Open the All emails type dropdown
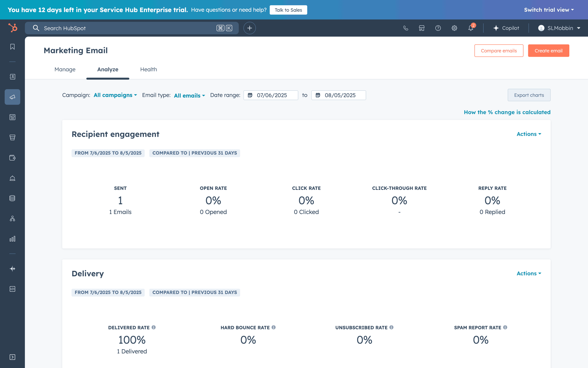Image resolution: width=588 pixels, height=368 pixels. point(189,96)
